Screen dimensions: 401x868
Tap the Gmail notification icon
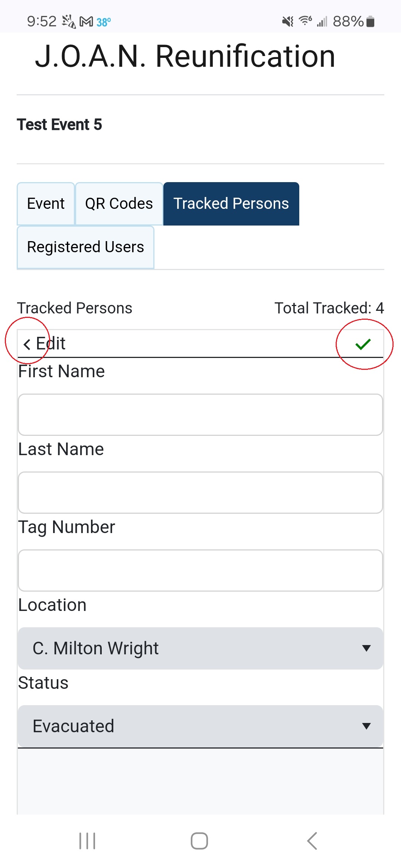86,22
